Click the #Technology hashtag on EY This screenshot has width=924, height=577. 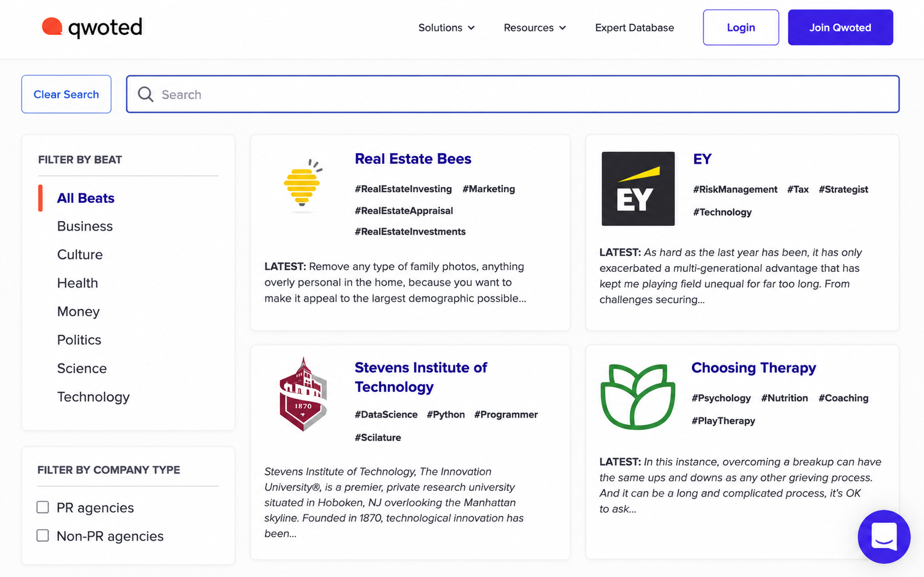pos(722,212)
